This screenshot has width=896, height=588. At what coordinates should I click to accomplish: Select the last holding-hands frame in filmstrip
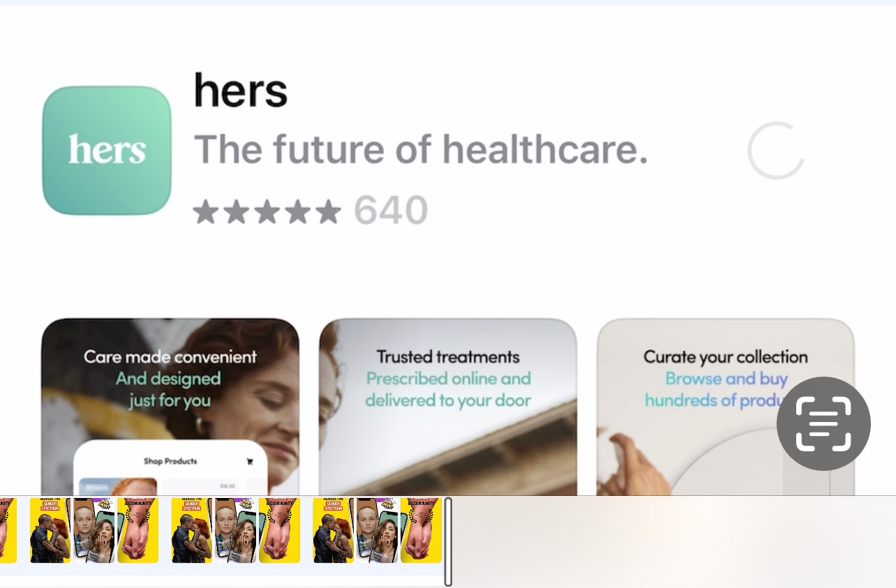pos(421,531)
